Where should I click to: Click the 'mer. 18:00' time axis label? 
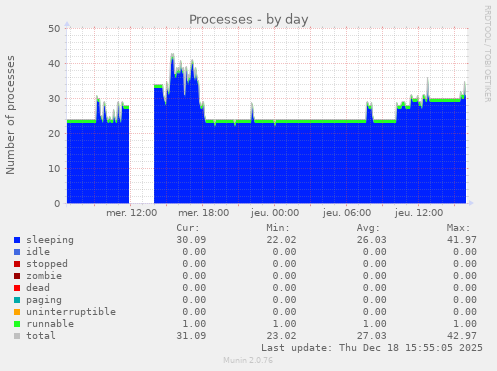pyautogui.click(x=204, y=213)
